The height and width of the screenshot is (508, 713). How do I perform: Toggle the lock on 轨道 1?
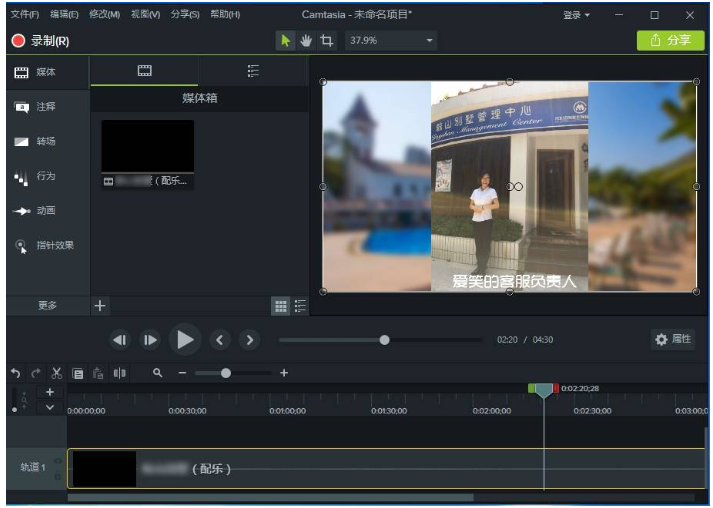click(x=58, y=474)
